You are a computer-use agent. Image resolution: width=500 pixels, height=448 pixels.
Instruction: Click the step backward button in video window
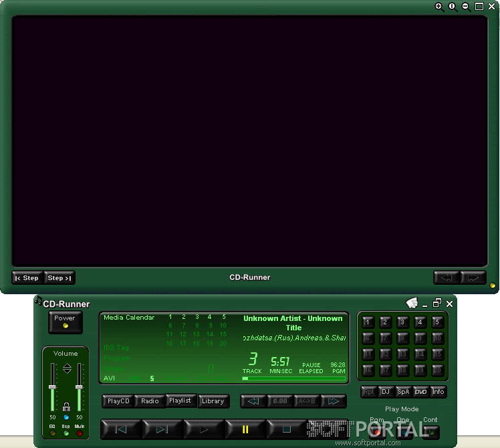tap(27, 278)
